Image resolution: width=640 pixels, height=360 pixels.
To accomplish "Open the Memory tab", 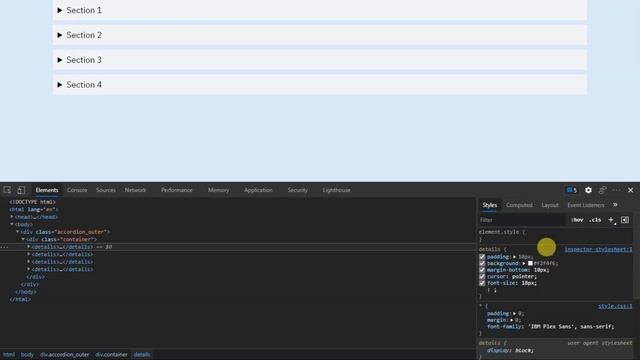I will pyautogui.click(x=219, y=190).
